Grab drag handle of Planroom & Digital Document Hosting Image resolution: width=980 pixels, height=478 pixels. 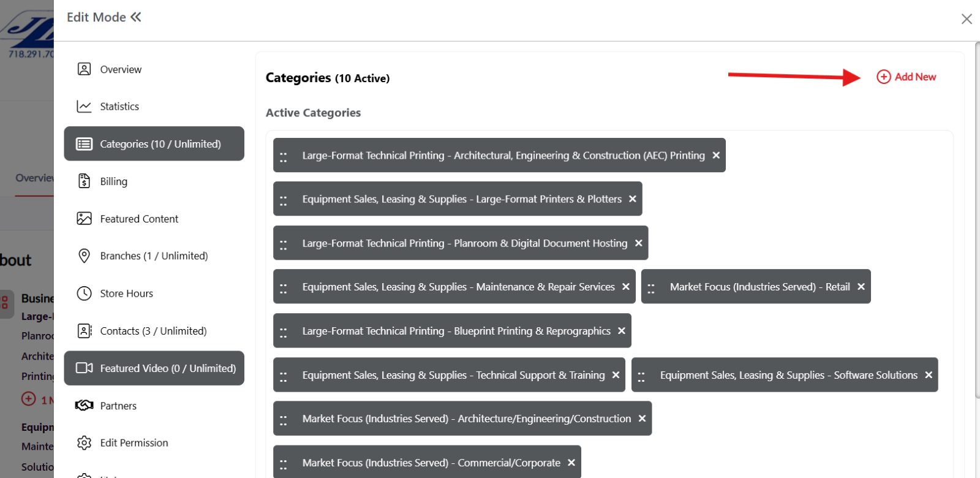[x=284, y=244]
